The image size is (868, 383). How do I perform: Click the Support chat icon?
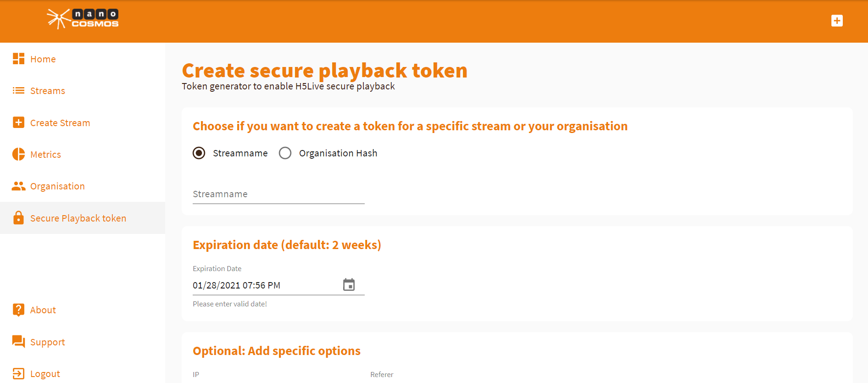click(x=18, y=341)
